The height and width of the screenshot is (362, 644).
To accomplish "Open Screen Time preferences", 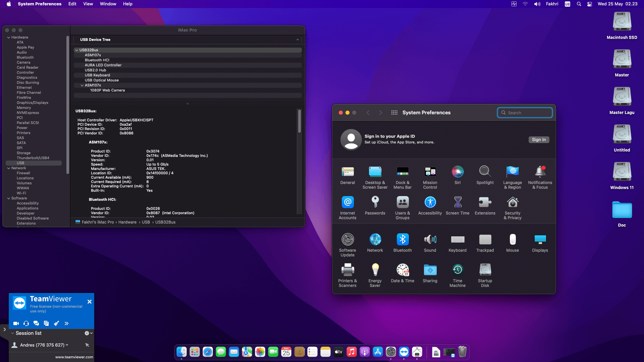I will [x=458, y=206].
